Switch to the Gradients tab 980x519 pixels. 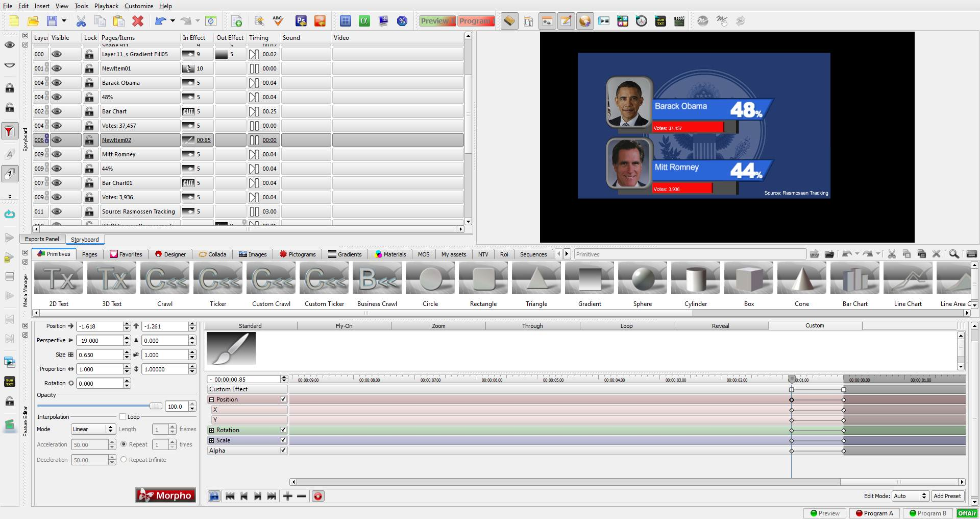point(345,254)
